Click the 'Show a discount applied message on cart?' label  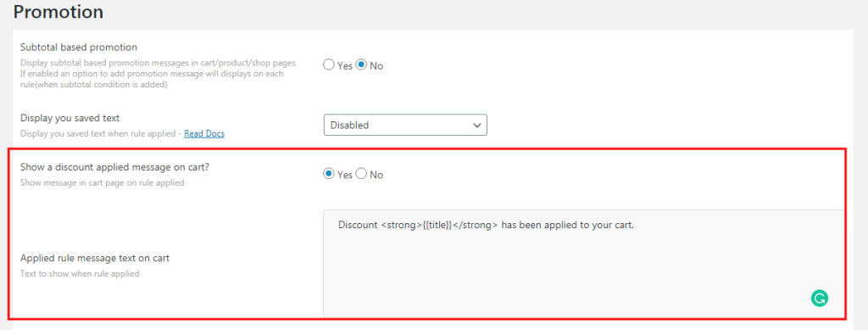(114, 166)
